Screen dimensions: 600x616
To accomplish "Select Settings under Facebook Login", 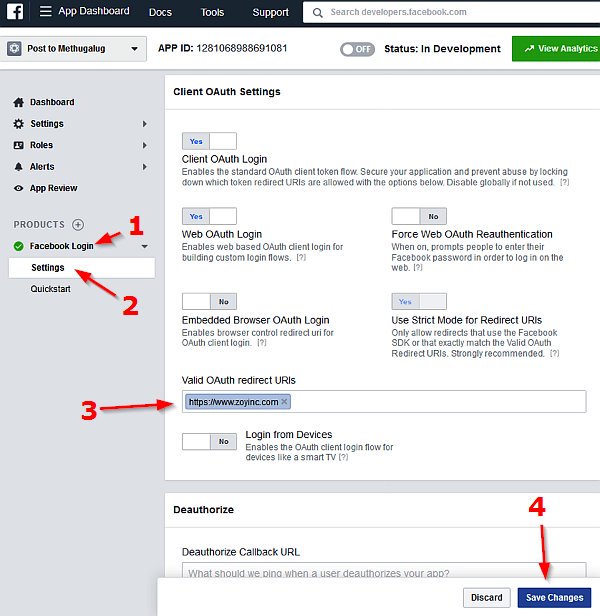I will pos(82,268).
